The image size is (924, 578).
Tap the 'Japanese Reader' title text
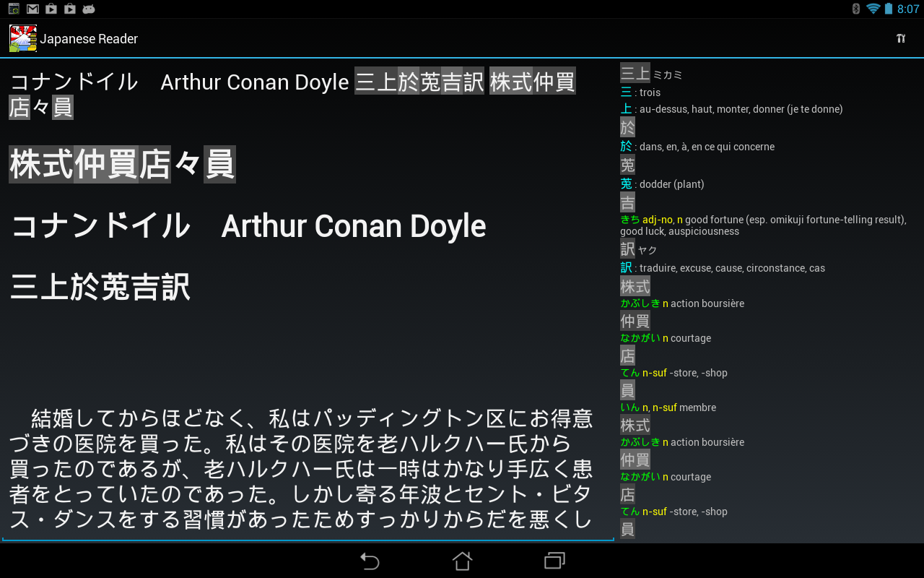point(89,38)
